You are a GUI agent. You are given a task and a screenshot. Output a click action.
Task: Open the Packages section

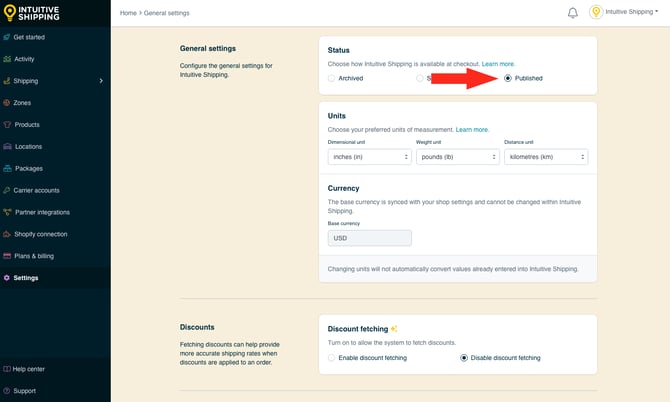point(29,168)
